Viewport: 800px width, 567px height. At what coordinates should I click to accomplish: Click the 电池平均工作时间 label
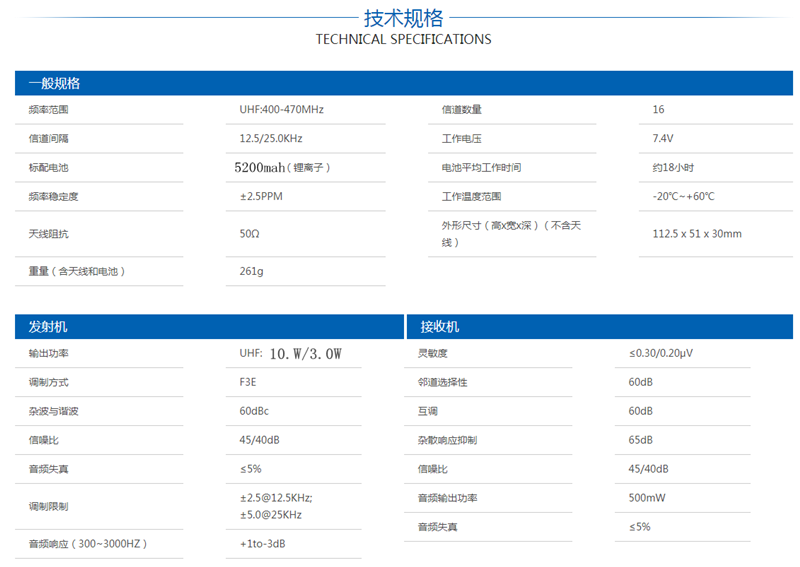(x=481, y=168)
